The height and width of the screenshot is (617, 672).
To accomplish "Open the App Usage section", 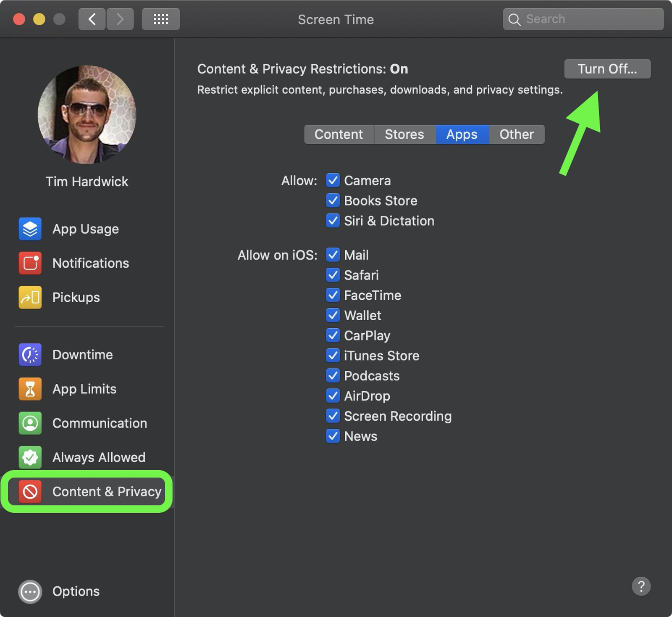I will pyautogui.click(x=30, y=229).
